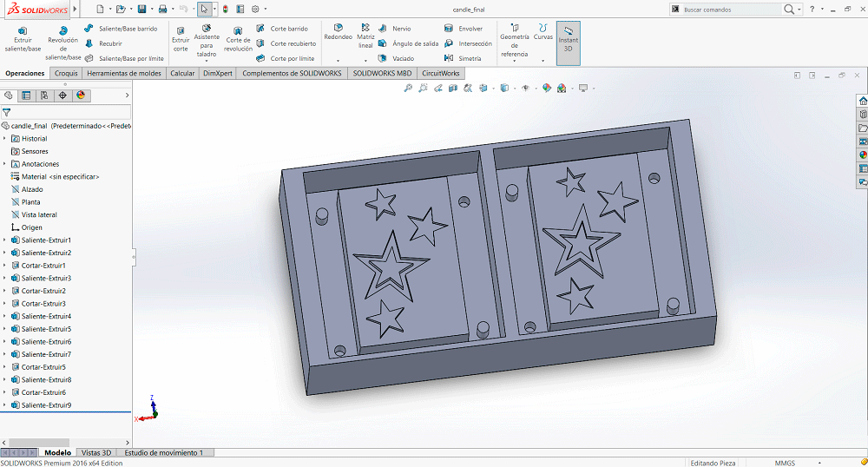Open Matriz lineal dropdown arrow
Viewport: 868px width, 467px height.
[x=365, y=60]
